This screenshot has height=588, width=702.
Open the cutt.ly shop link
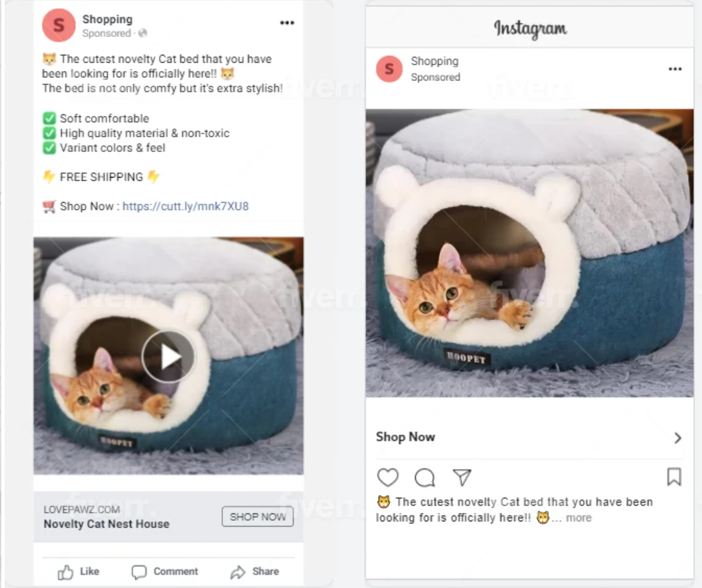pos(185,206)
